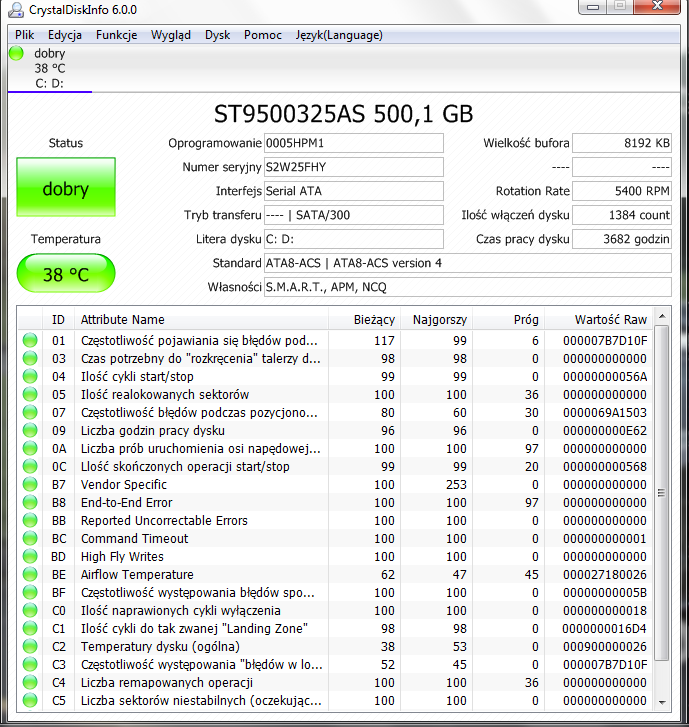Click status icon of attribute 05 row
The image size is (689, 727).
30,395
